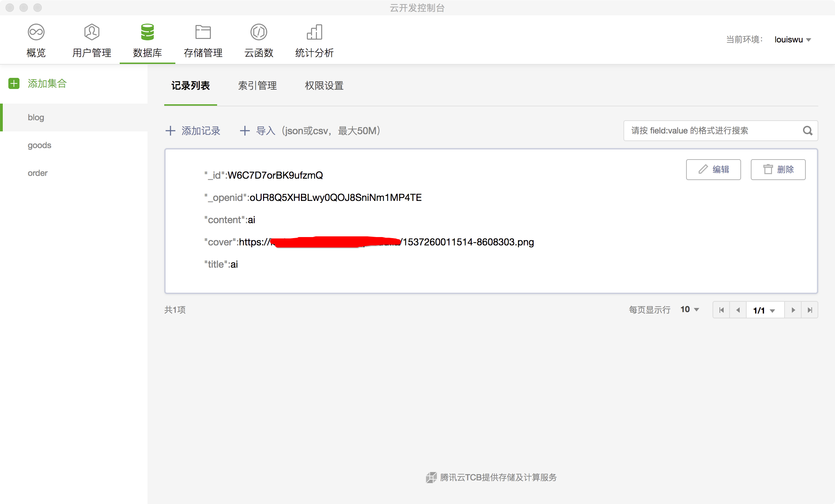
Task: Open 统计分析 statistics chart icon
Action: tap(315, 32)
